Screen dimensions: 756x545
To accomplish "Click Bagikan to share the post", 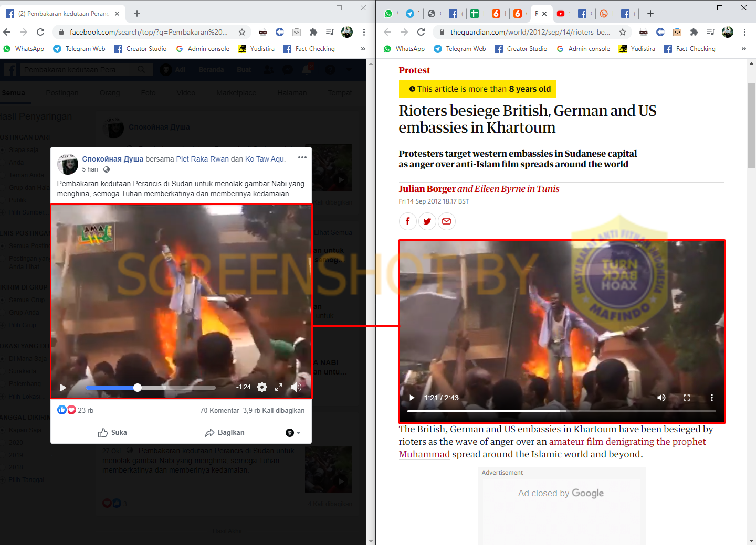I will pos(225,433).
